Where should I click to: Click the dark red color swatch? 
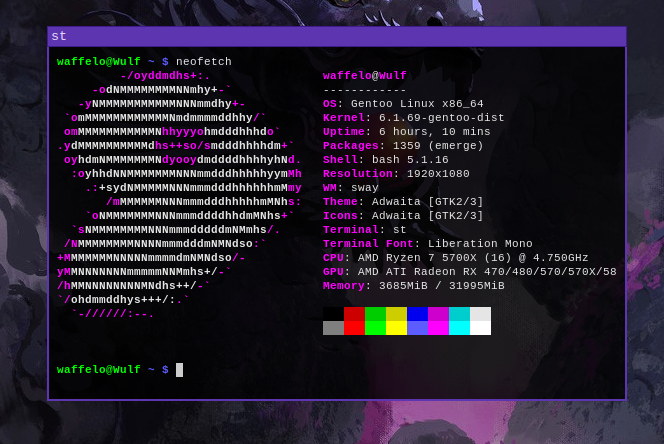click(x=354, y=314)
